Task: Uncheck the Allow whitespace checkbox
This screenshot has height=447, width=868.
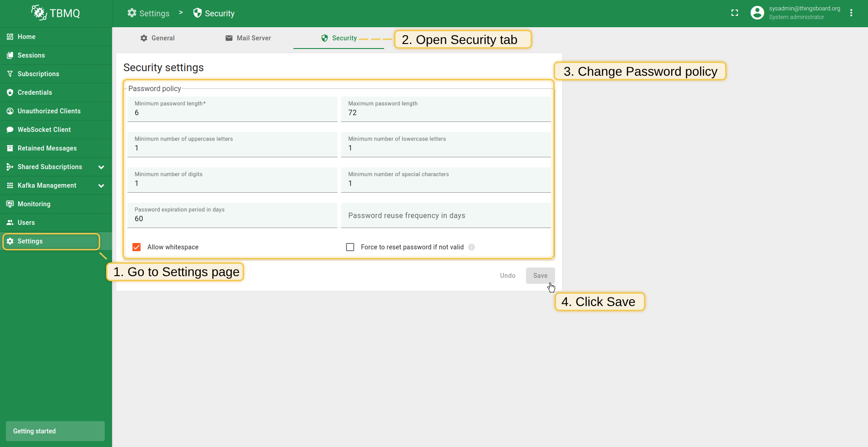Action: click(137, 247)
